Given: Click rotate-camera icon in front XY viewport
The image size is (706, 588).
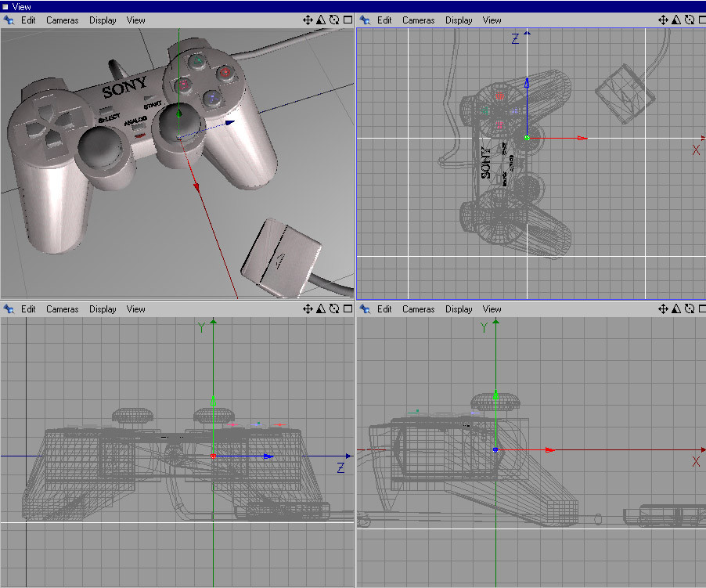Looking at the screenshot, I should [x=690, y=308].
